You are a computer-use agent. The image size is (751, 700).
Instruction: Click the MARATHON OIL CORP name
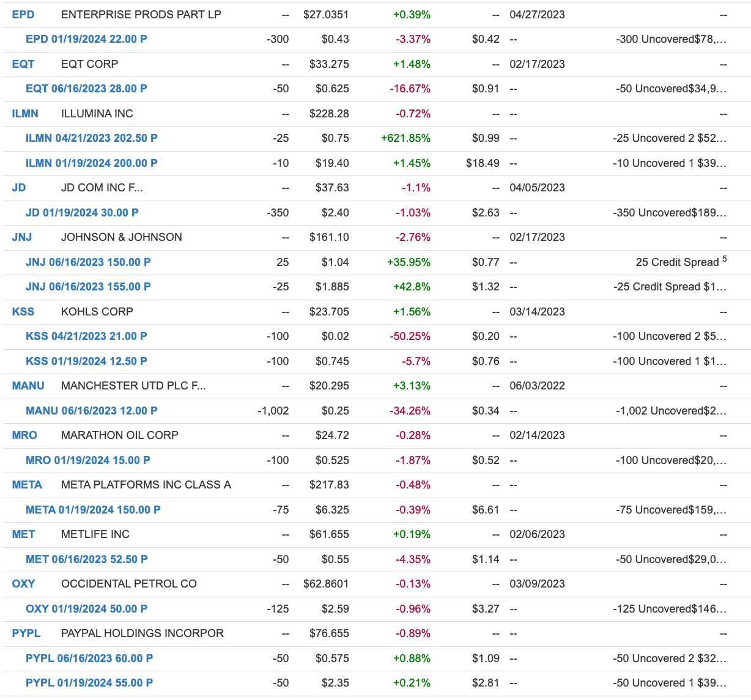(120, 435)
